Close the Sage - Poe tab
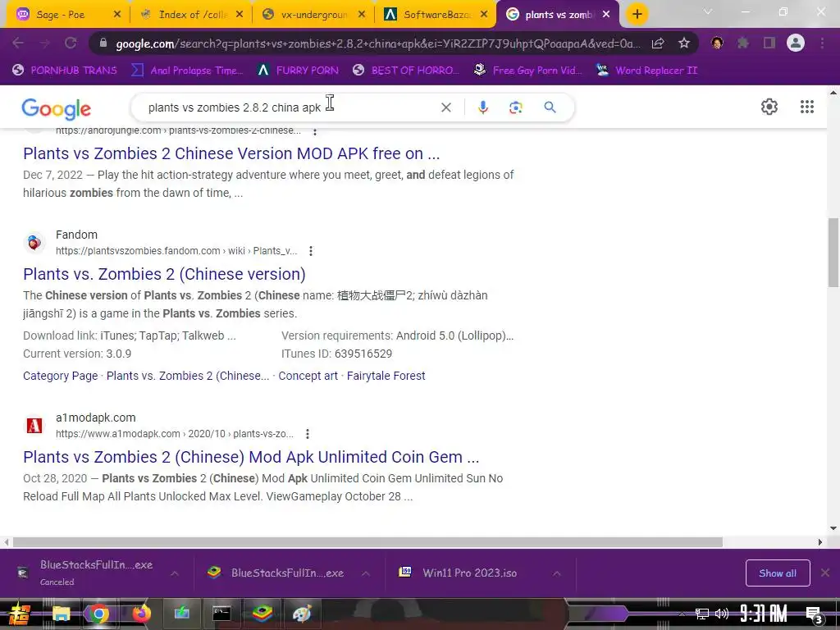This screenshot has width=840, height=630. pyautogui.click(x=117, y=15)
